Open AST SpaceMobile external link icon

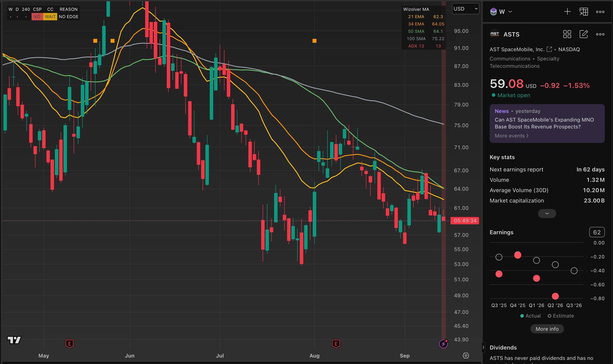coord(549,49)
